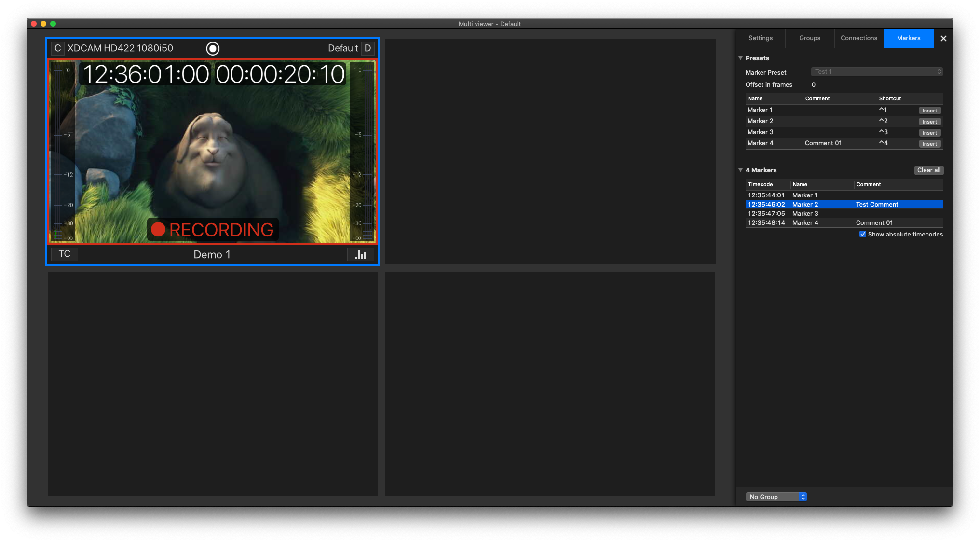Select marker row at 12:35:48:14
980x542 pixels.
844,222
